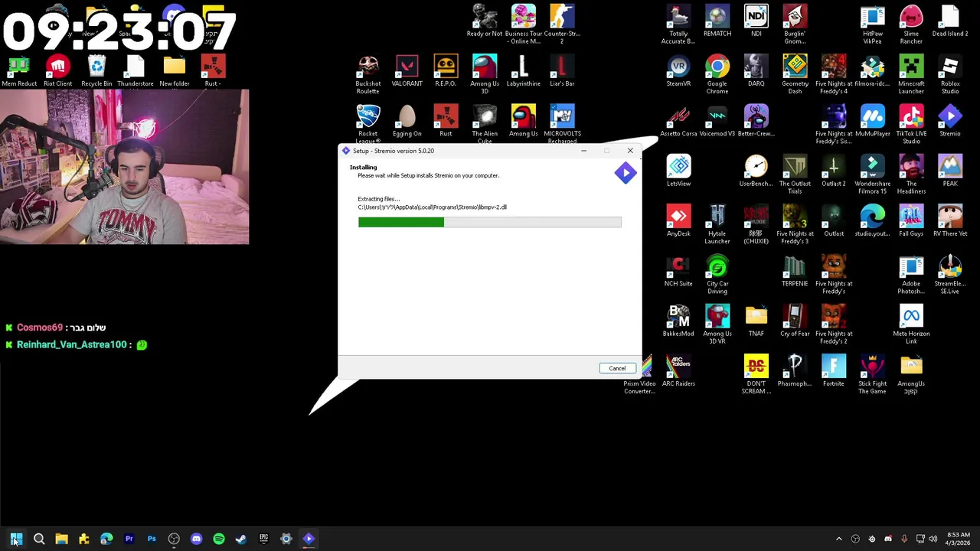Viewport: 980px width, 551px height.
Task: Click the webcam overlay thumbnail
Action: pos(125,167)
